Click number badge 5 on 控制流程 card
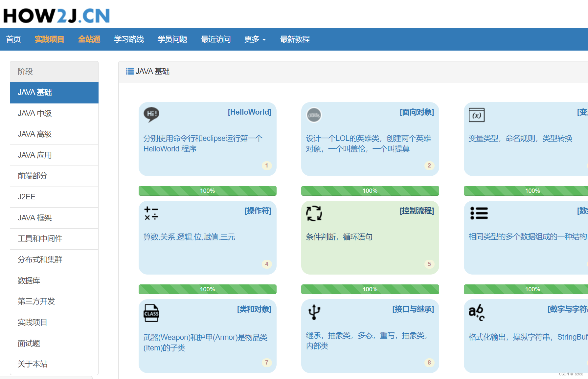588x379 pixels. point(429,264)
